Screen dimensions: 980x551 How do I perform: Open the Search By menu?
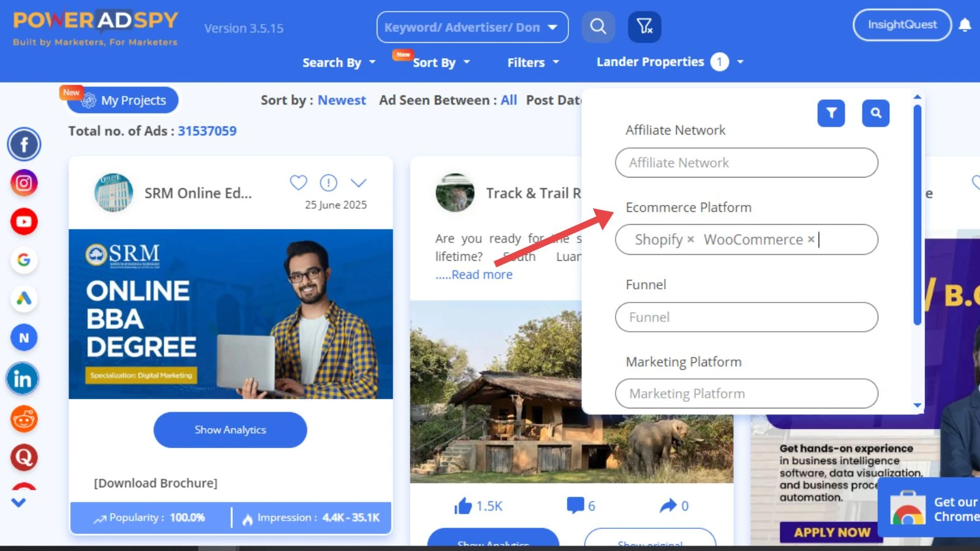339,62
